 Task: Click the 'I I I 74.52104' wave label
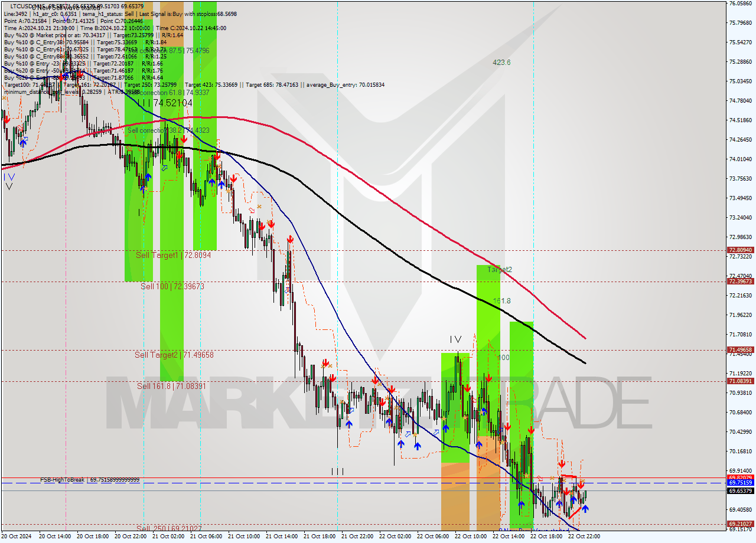[x=164, y=103]
